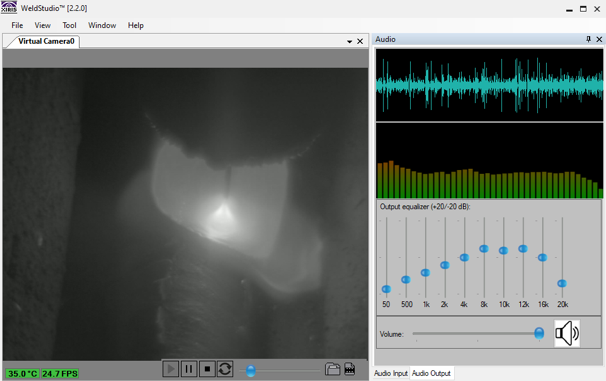The image size is (606, 381).
Task: Close the Virtual Camera0 tab
Action: point(360,41)
